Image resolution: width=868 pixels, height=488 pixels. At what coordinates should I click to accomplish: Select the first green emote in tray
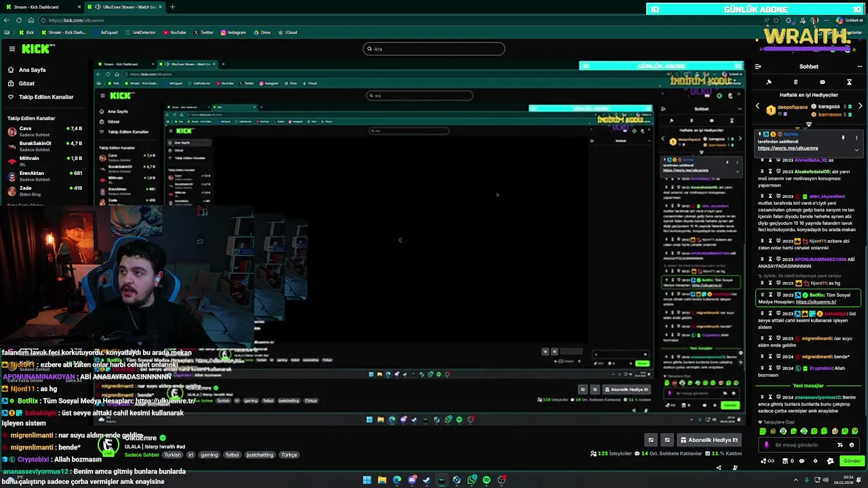coord(763,431)
